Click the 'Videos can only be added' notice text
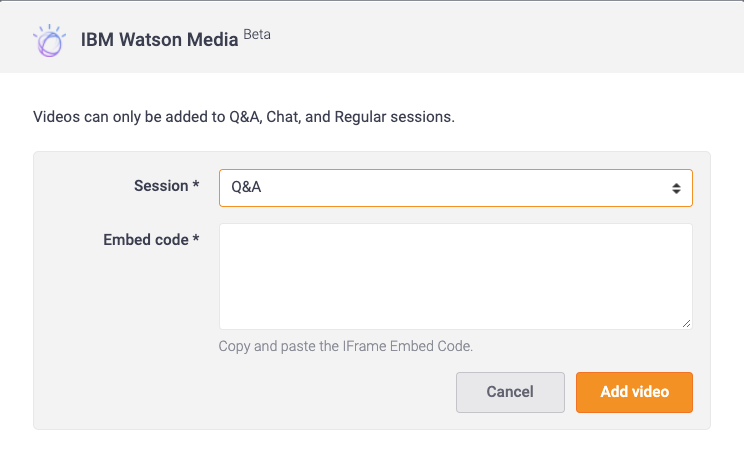 (243, 117)
